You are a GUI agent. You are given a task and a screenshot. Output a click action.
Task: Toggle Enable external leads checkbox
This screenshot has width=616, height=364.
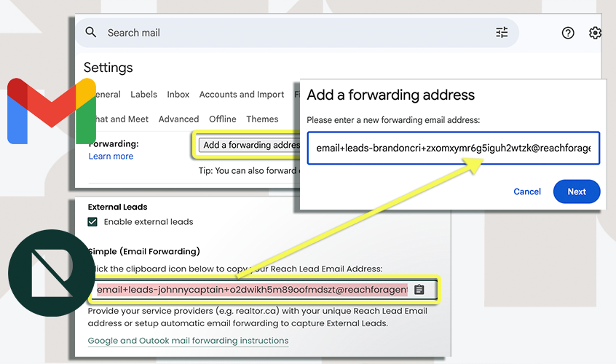click(x=92, y=222)
